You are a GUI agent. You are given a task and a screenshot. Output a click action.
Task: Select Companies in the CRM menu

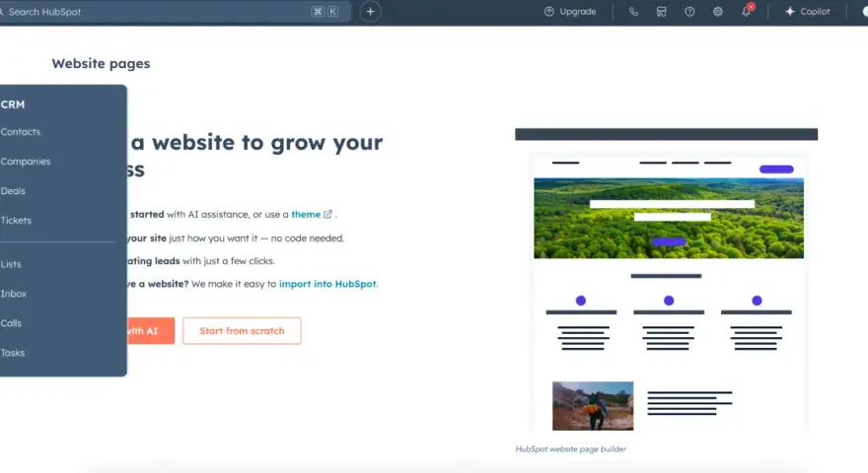pos(26,162)
